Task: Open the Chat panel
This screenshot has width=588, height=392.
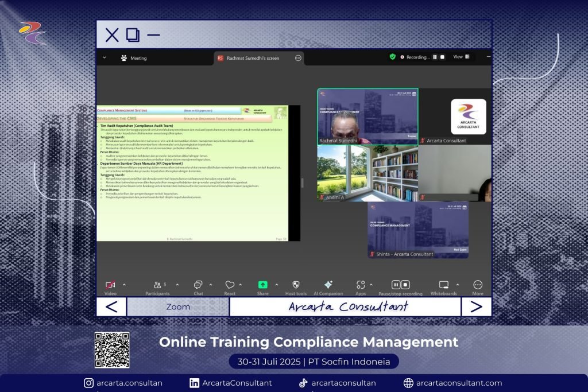Action: tap(198, 285)
